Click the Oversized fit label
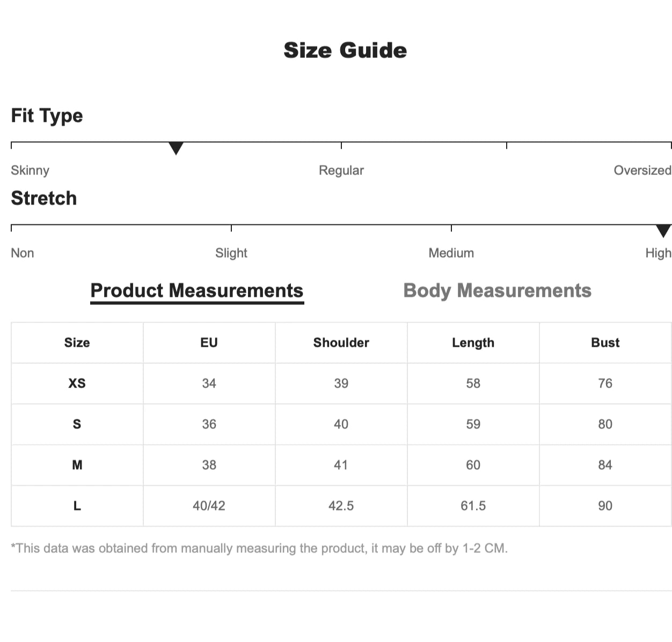 642,170
